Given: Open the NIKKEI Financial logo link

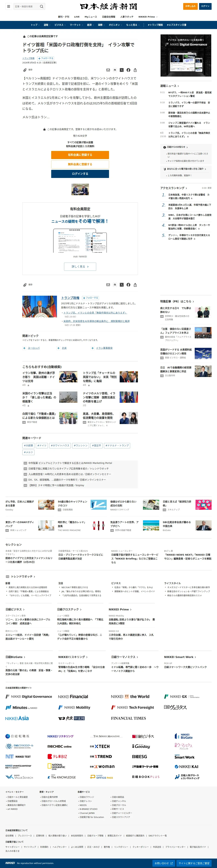Looking at the screenshot, I should [73, 696].
